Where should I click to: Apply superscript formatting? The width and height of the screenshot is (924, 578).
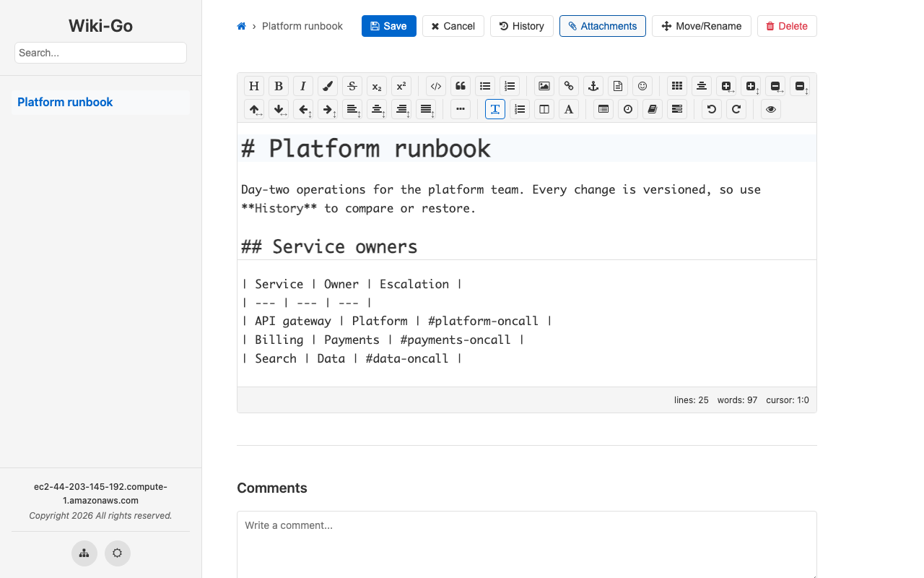[x=401, y=86]
